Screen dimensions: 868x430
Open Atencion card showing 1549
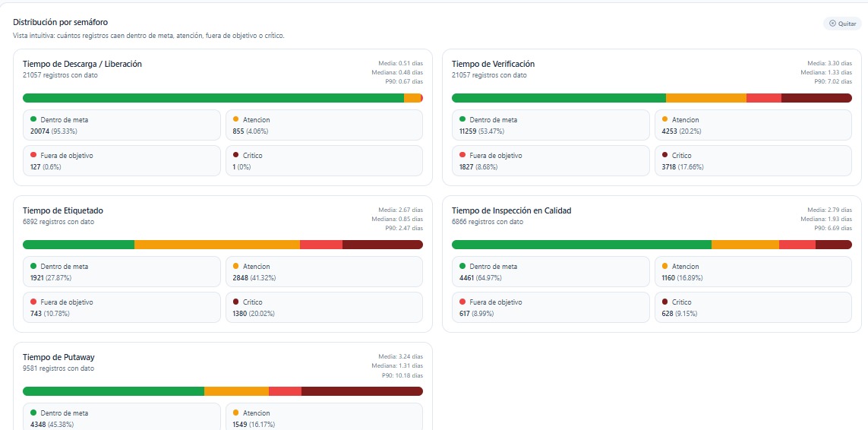[324, 416]
